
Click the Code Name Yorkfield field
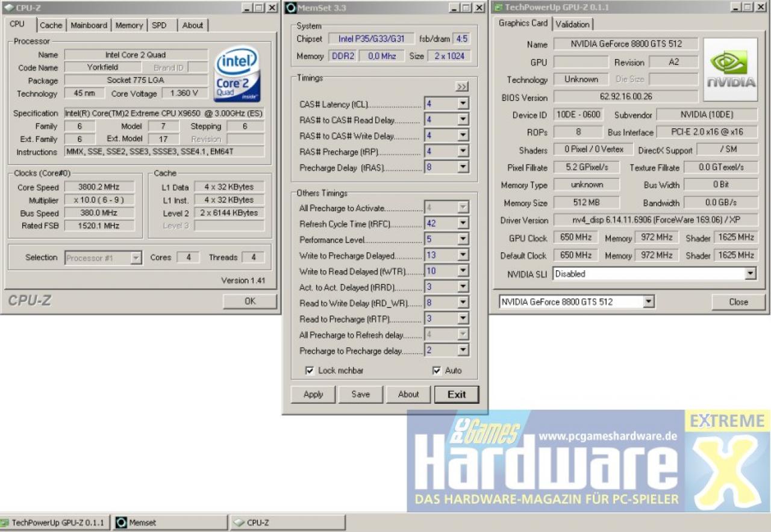point(102,67)
